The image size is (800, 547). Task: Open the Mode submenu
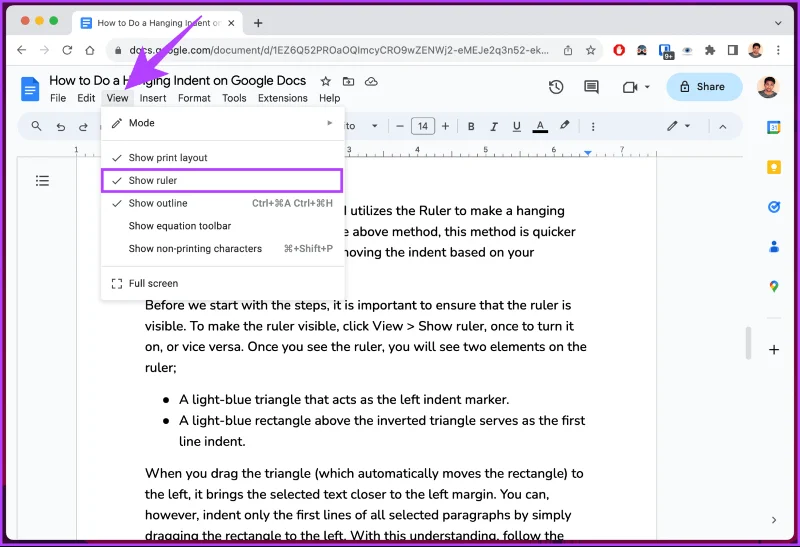[222, 123]
